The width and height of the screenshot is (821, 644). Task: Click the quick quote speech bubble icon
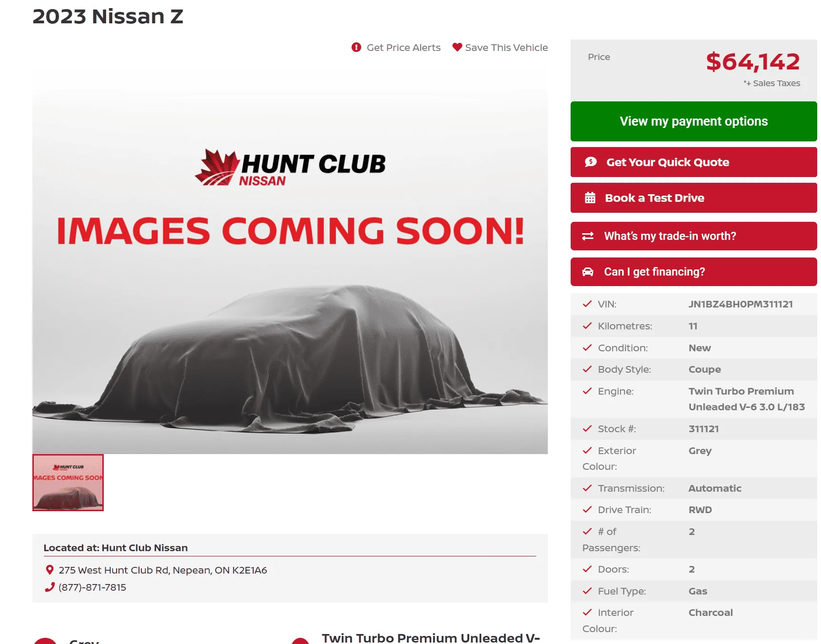click(591, 162)
